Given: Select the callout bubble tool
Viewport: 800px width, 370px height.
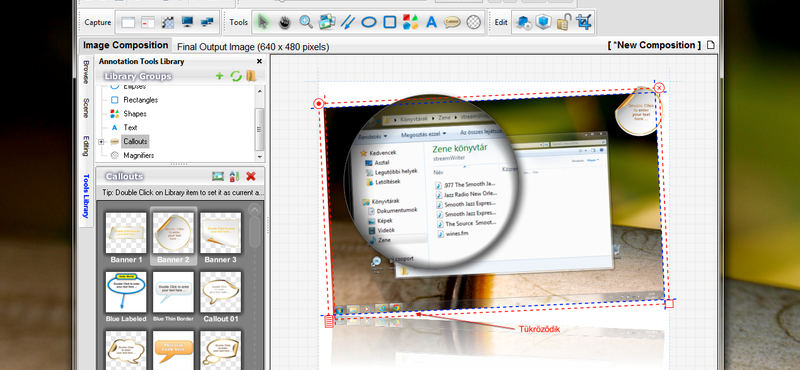Looking at the screenshot, I should tap(452, 22).
